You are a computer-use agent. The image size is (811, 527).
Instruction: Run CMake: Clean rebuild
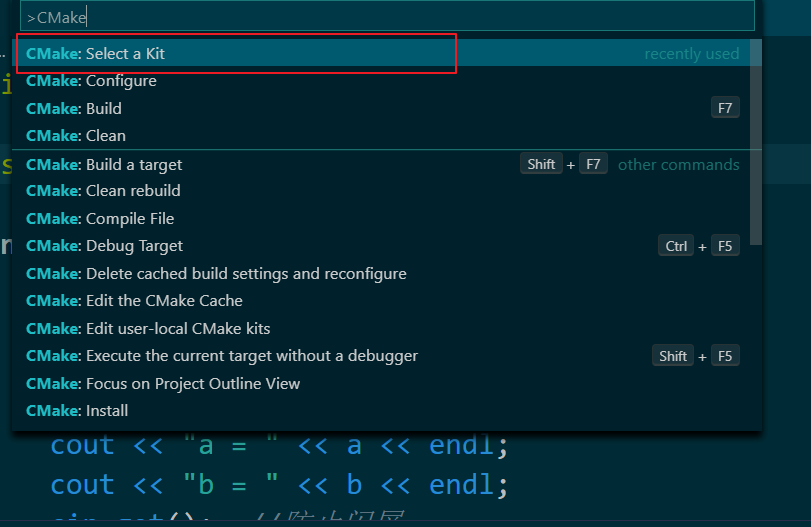tap(387, 191)
